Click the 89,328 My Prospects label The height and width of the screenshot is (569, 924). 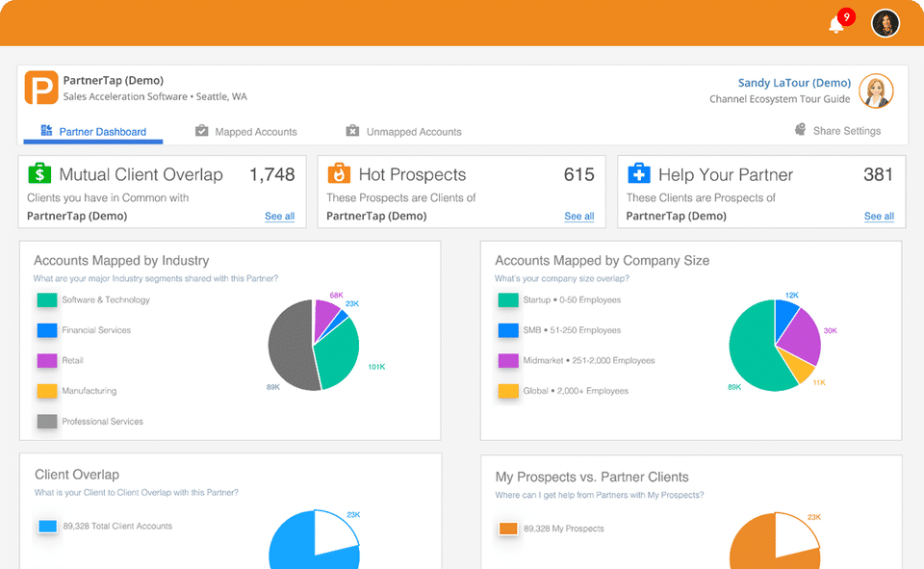click(x=564, y=529)
